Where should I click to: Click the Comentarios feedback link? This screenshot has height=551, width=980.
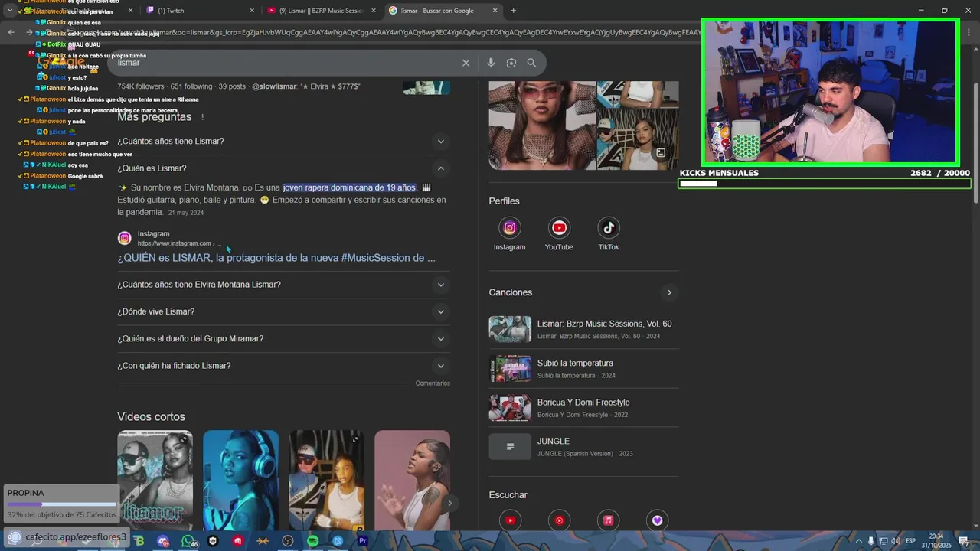point(433,383)
